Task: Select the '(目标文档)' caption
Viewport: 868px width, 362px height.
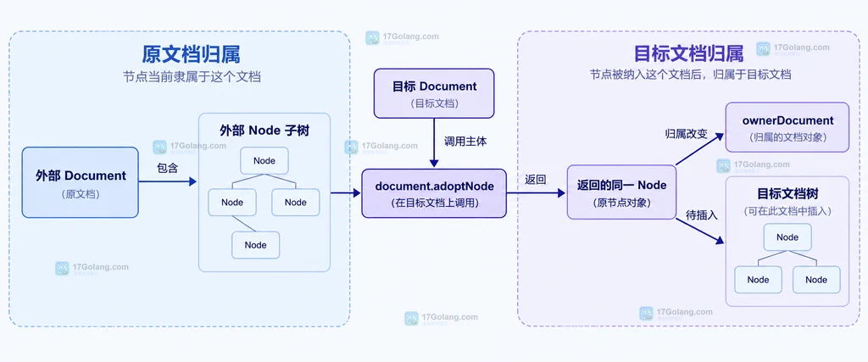Action: point(435,103)
